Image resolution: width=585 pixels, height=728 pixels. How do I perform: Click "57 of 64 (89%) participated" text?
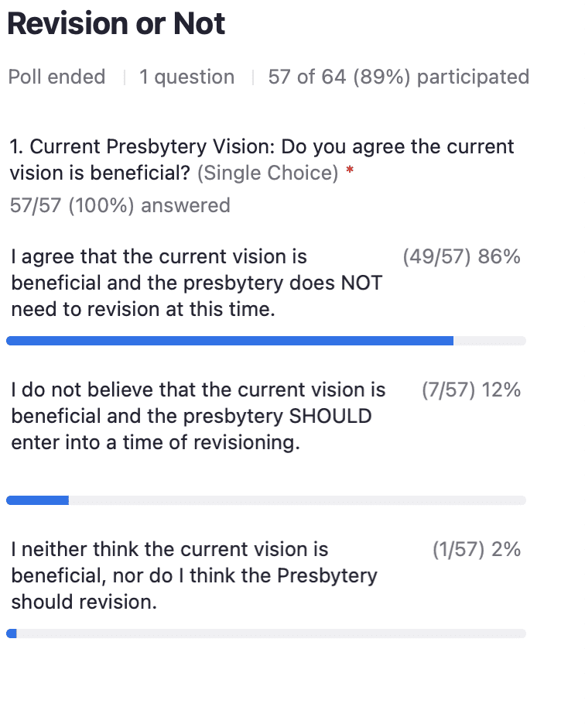[399, 77]
